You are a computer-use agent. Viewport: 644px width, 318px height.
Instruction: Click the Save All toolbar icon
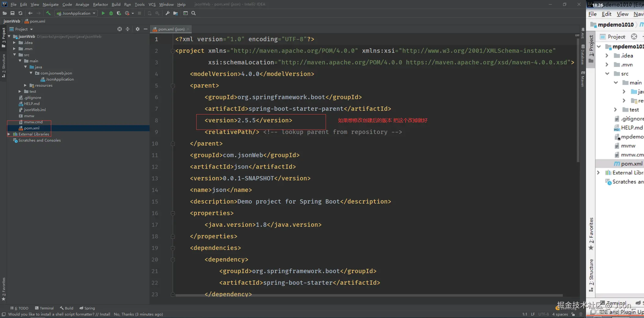[13, 13]
